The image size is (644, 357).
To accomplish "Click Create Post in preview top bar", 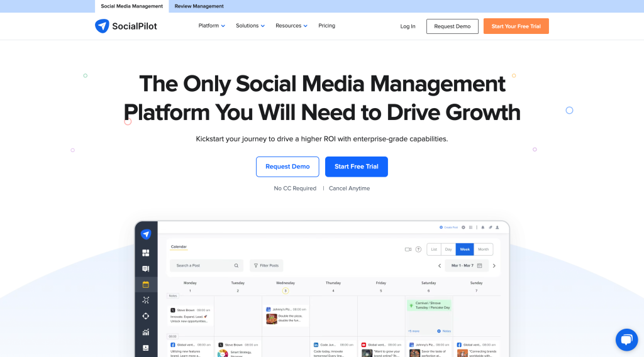I will point(448,228).
